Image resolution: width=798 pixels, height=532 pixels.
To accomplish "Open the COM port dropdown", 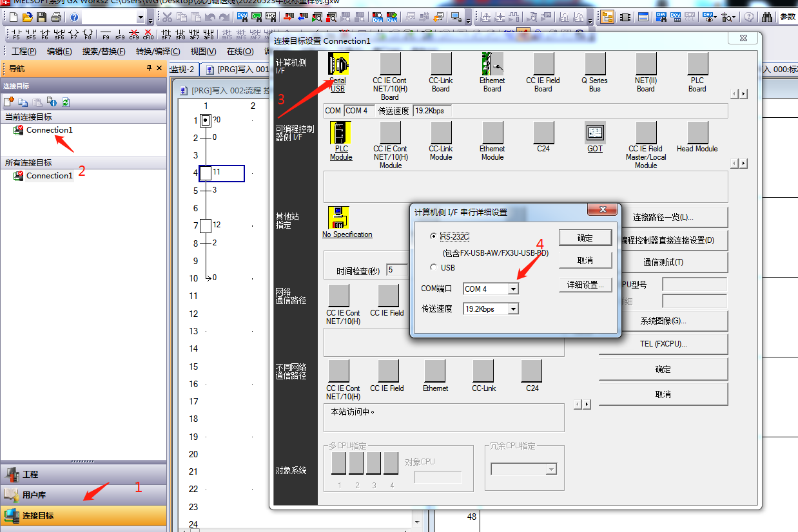I will pos(513,289).
